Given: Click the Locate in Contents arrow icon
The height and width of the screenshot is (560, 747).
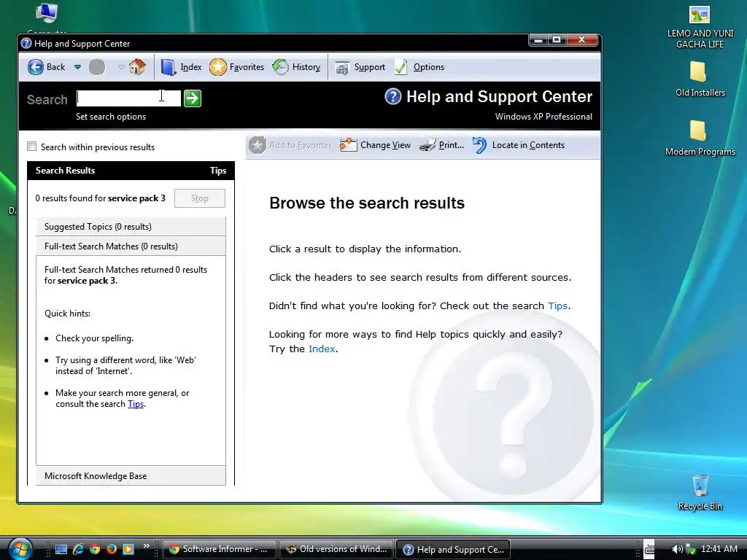Looking at the screenshot, I should 480,145.
